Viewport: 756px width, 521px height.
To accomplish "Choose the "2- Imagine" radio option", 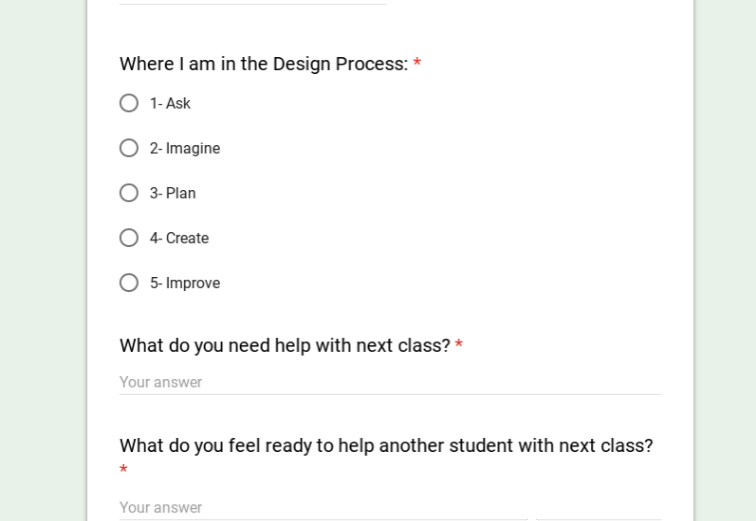I will [x=129, y=148].
